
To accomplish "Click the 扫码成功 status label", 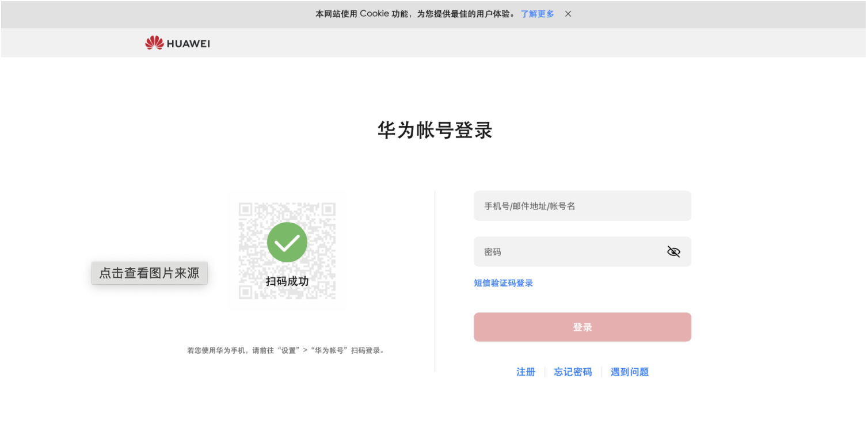I will [287, 281].
